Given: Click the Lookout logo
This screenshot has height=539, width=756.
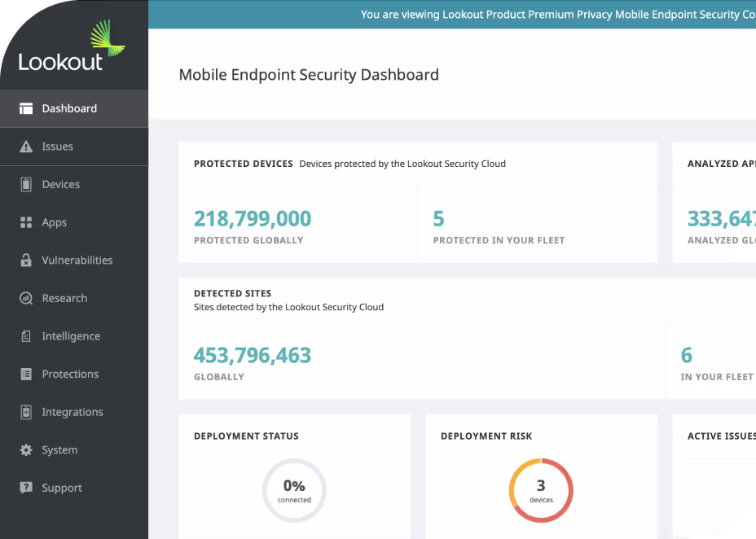Looking at the screenshot, I should click(x=72, y=46).
